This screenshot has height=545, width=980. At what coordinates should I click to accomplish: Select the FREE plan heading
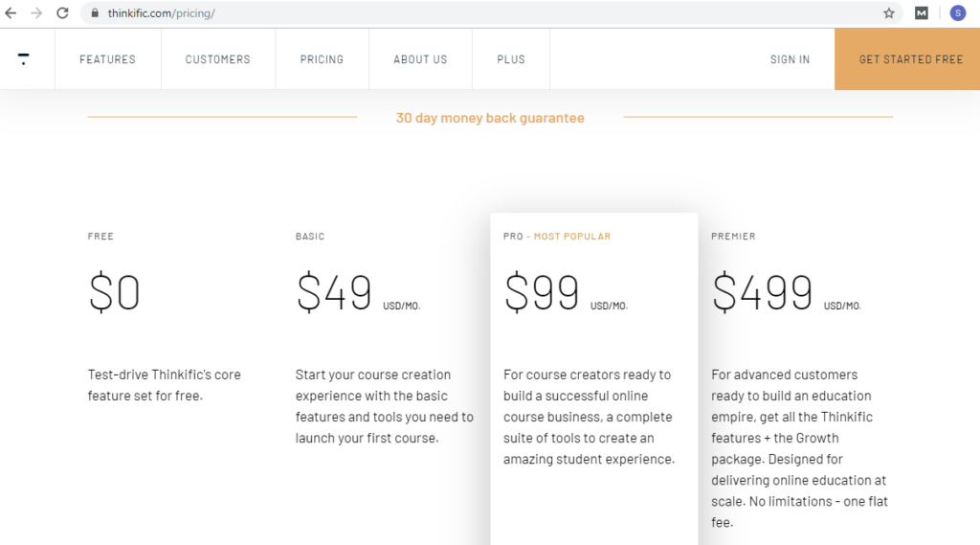100,237
